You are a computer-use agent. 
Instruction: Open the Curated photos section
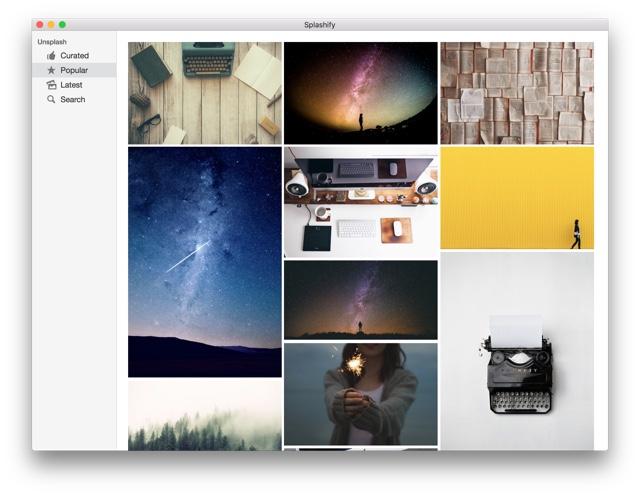pos(74,56)
